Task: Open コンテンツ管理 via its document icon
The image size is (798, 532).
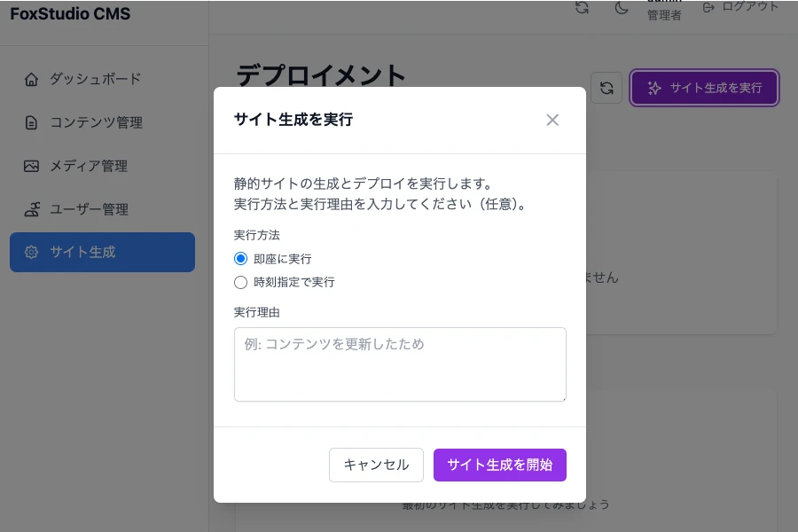Action: click(x=32, y=122)
